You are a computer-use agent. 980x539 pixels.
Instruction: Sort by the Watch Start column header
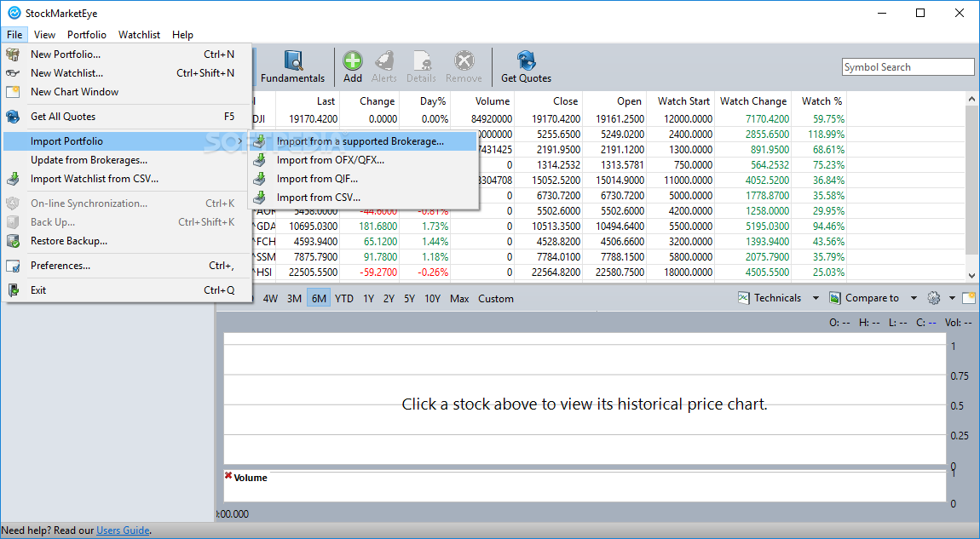[680, 100]
